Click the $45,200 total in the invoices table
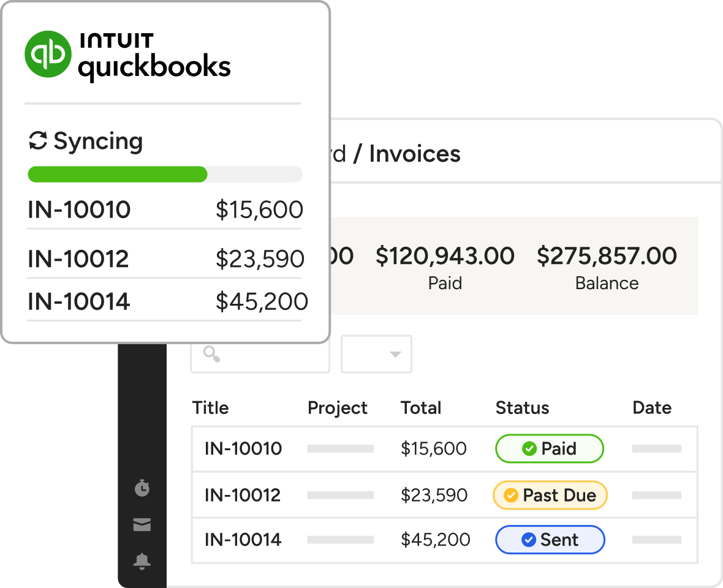Screen dimensions: 723x588 tap(435, 540)
